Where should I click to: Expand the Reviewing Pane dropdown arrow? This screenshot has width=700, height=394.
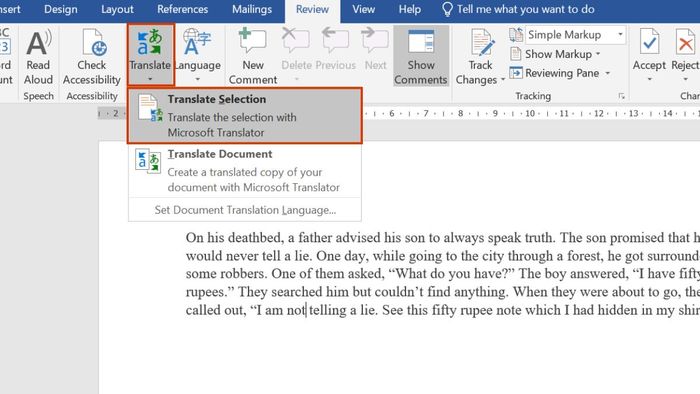pos(608,73)
